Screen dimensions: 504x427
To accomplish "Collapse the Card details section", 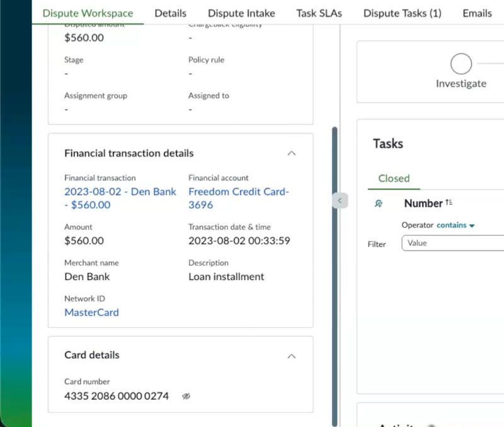I will [292, 356].
